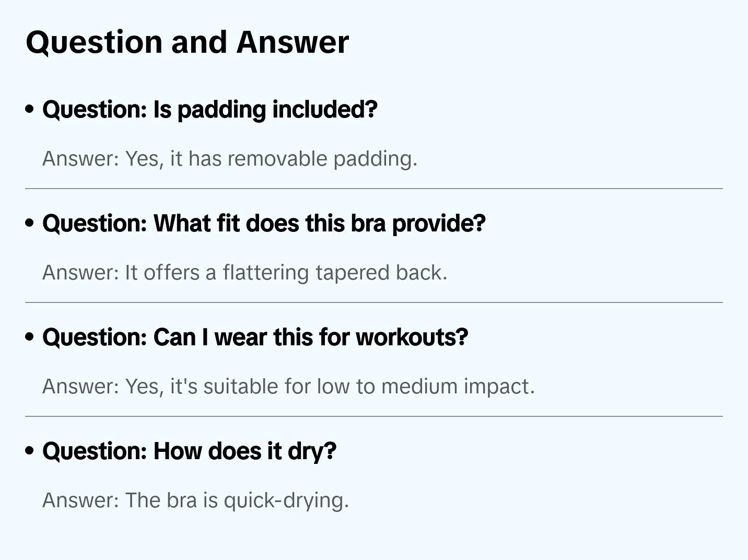The image size is (748, 560).
Task: Click bullet next to padding question
Action: [x=30, y=110]
